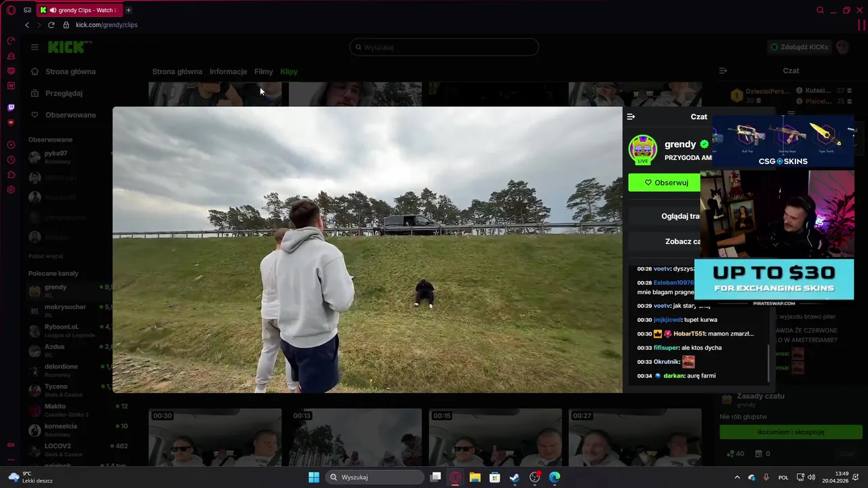
Task: Open Microsoft Store from the taskbar
Action: pos(494,477)
